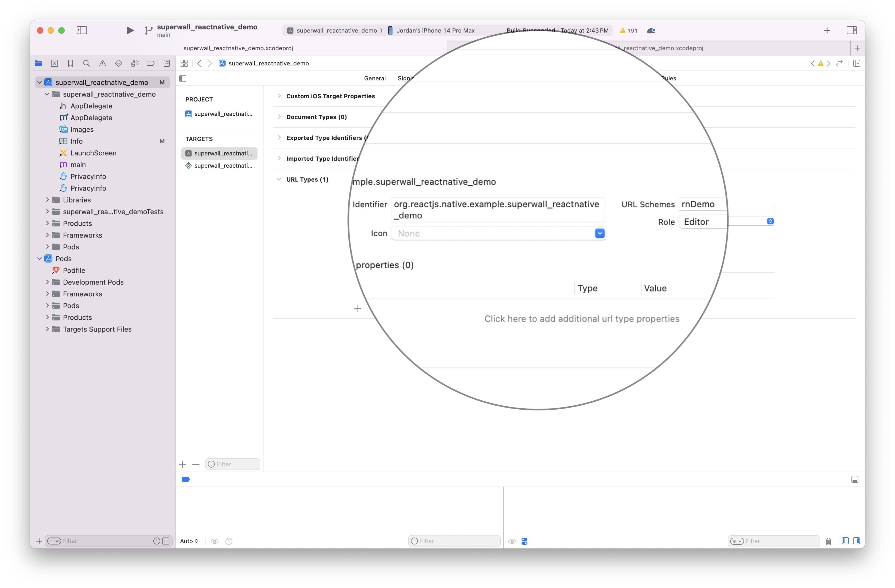Expand the Libraries folder

[x=47, y=200]
